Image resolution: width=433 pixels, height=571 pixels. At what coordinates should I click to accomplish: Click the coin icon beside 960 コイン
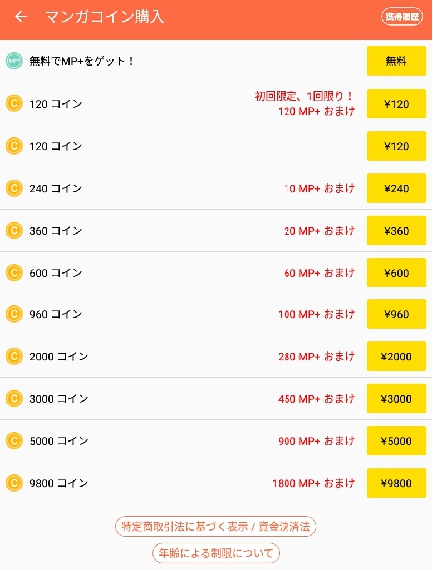(x=14, y=314)
